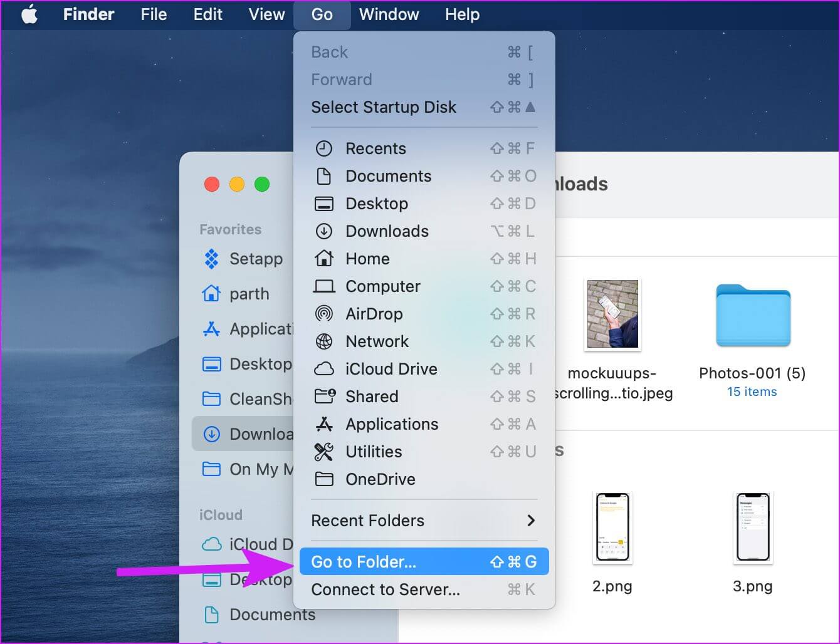
Task: Zoom the Finder window with green button
Action: click(x=262, y=184)
